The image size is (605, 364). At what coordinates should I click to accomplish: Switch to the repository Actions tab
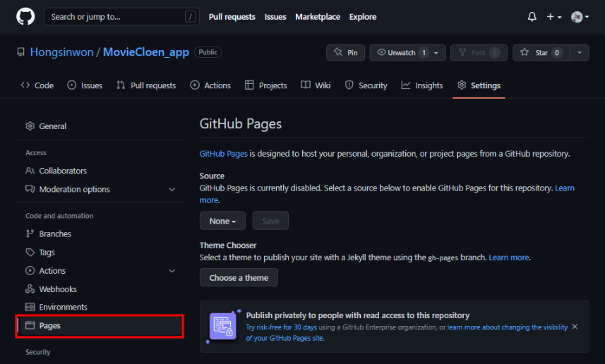(210, 85)
